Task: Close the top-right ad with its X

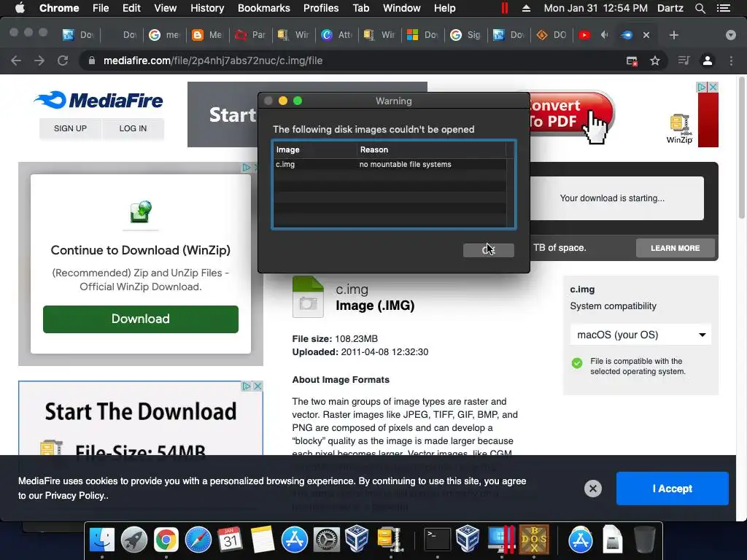Action: point(713,87)
